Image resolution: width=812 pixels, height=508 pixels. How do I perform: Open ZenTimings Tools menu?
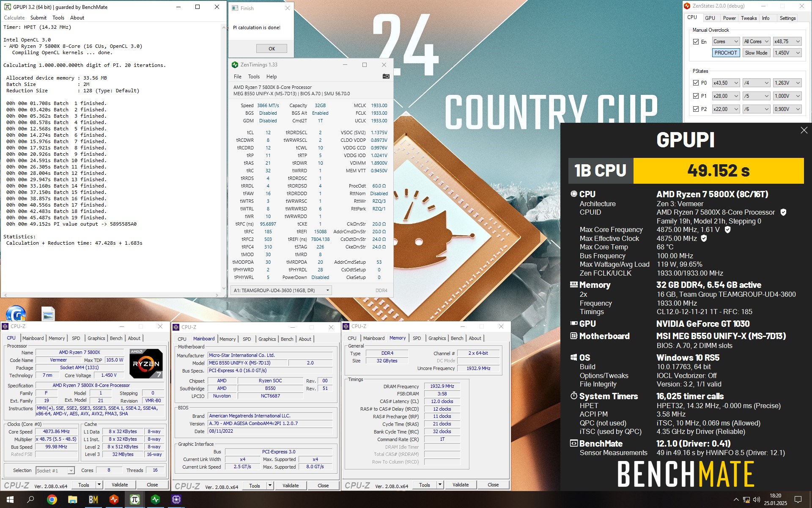tap(254, 77)
